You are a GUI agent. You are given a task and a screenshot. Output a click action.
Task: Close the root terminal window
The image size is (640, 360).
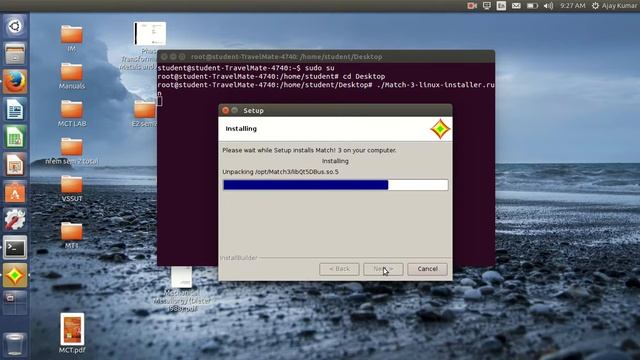click(164, 57)
